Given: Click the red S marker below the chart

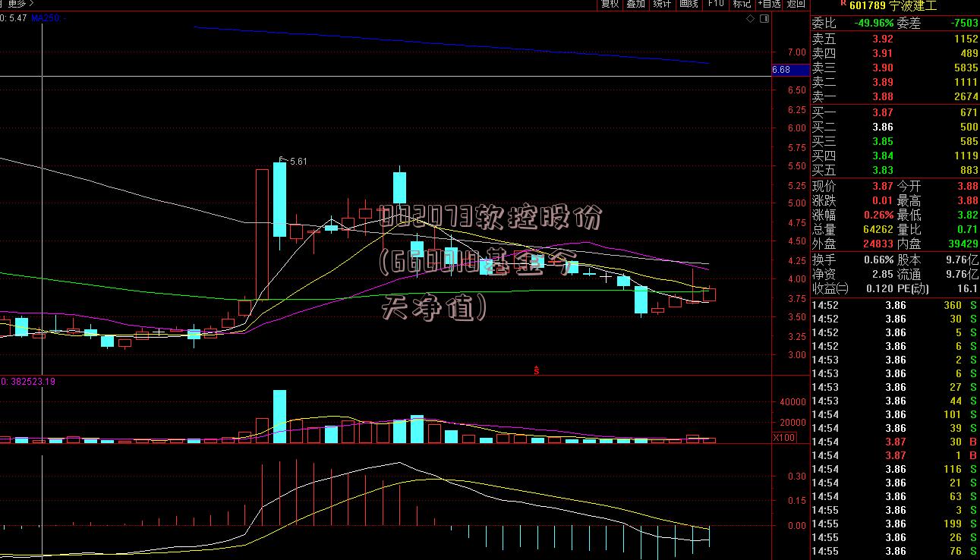Looking at the screenshot, I should [536, 370].
